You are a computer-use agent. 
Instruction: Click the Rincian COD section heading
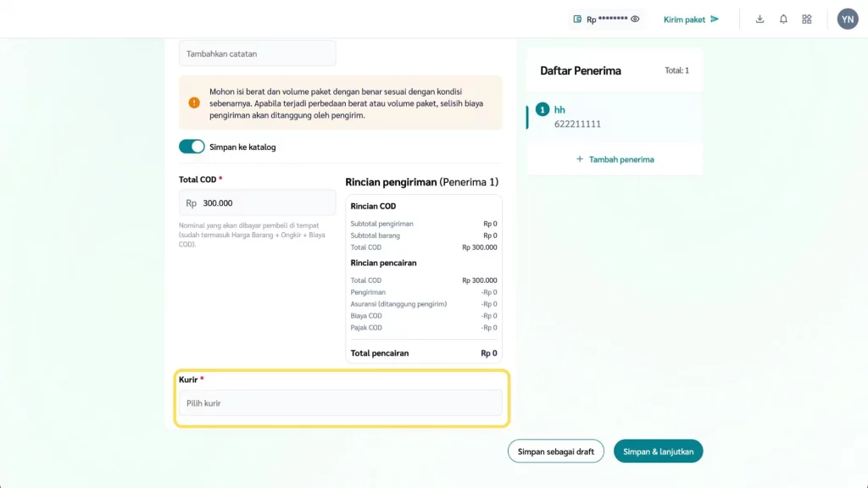coord(373,206)
